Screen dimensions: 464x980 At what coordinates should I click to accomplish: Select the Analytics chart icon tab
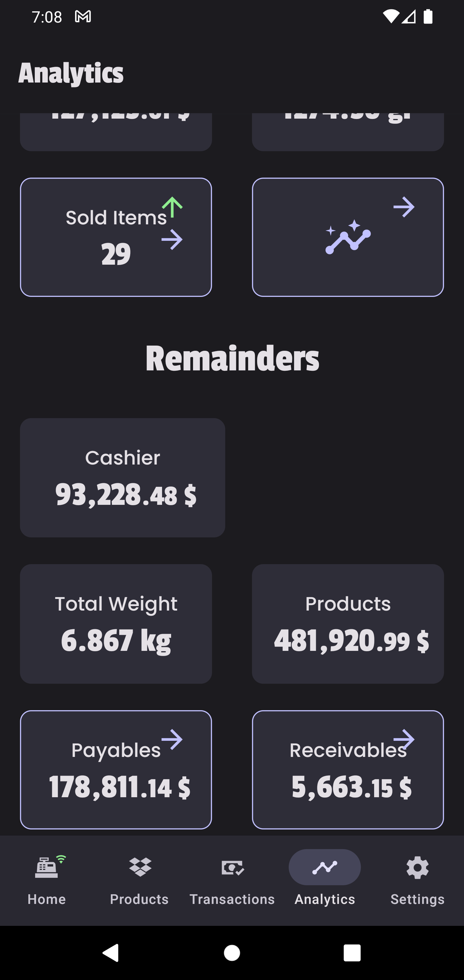(x=325, y=867)
